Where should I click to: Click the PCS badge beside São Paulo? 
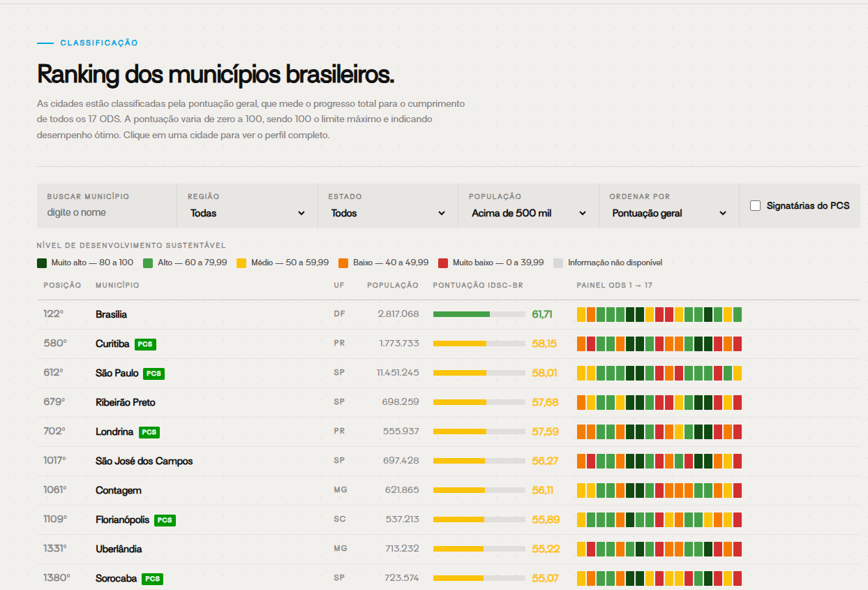coord(154,374)
